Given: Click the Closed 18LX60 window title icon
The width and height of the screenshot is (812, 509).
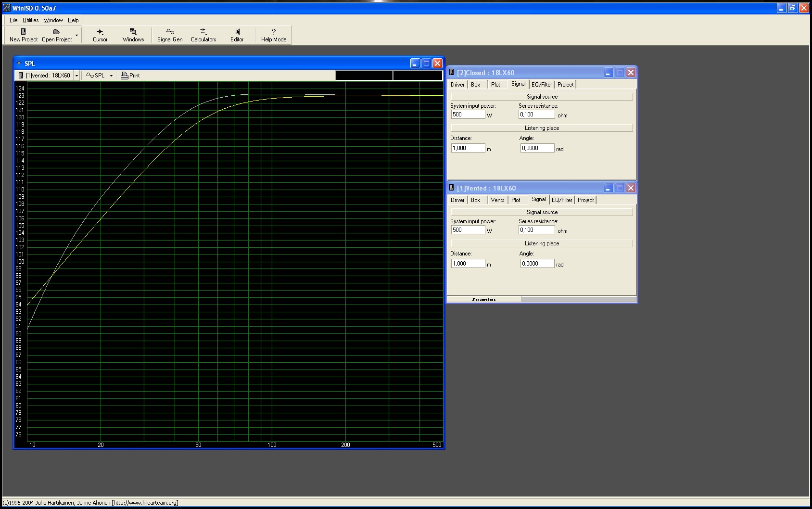Looking at the screenshot, I should pos(452,73).
